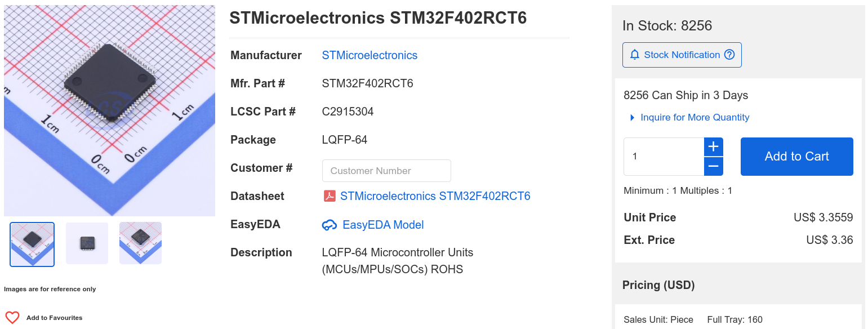
Task: Select the third chip thumbnail
Action: [140, 243]
